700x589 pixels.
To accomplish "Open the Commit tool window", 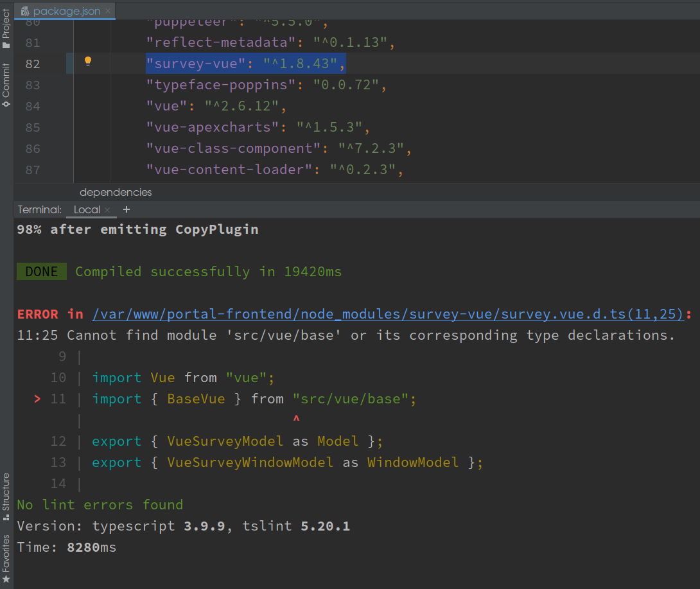I will (6, 77).
